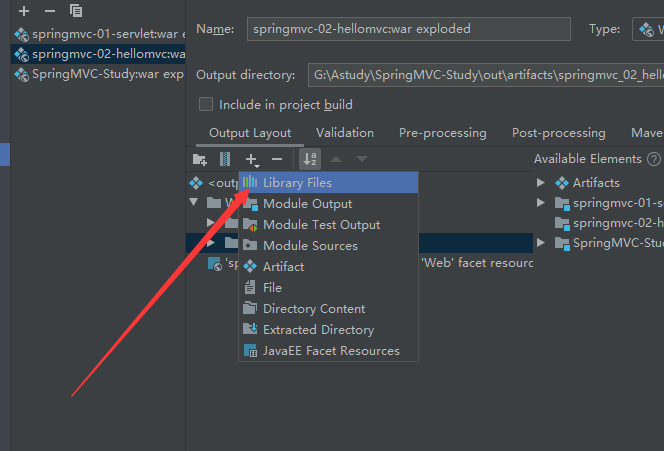664x451 pixels.
Task: Collapse the WEB-INF folder node
Action: click(x=194, y=202)
